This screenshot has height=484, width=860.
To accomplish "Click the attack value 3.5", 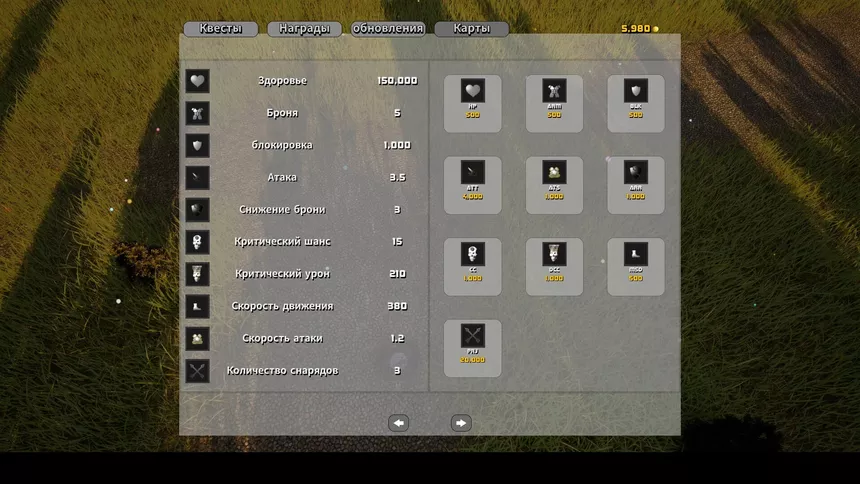I will point(397,177).
